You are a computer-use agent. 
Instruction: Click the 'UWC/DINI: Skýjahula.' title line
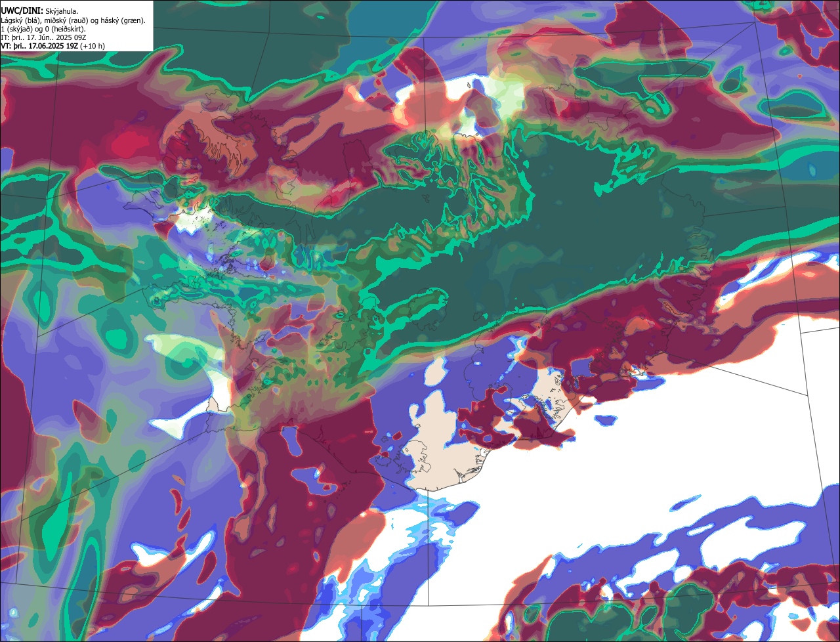[x=39, y=11]
